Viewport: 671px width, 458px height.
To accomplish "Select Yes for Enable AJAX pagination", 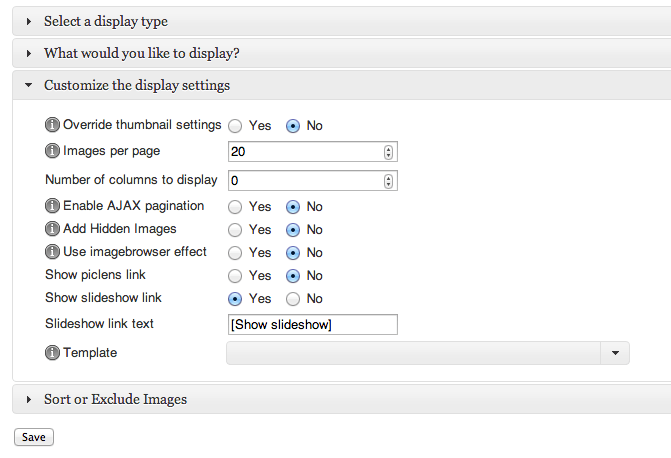I will tap(235, 207).
